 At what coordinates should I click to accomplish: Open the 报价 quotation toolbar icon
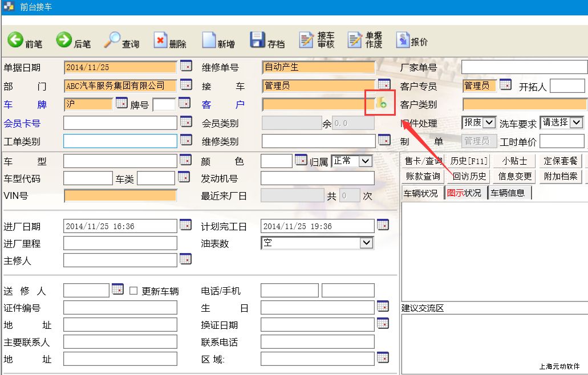coord(403,40)
